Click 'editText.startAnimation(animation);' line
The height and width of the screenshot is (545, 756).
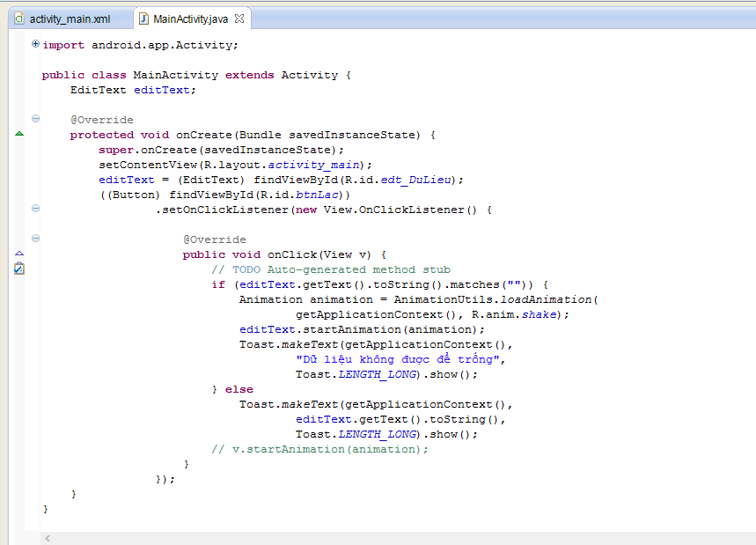[362, 329]
